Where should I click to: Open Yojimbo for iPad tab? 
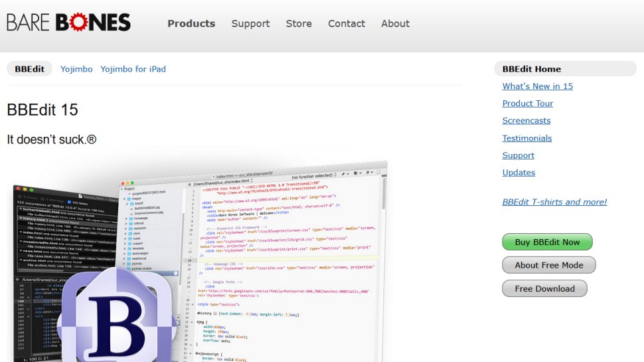click(x=133, y=69)
